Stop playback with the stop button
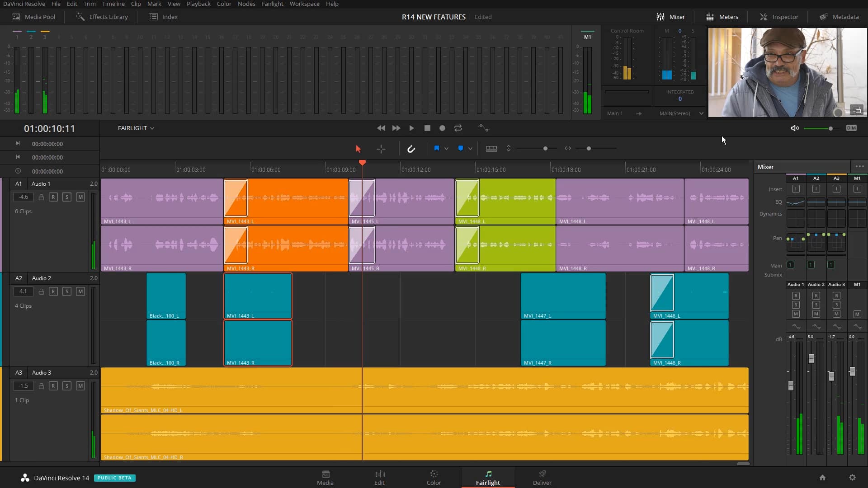The height and width of the screenshot is (488, 868). pos(427,128)
